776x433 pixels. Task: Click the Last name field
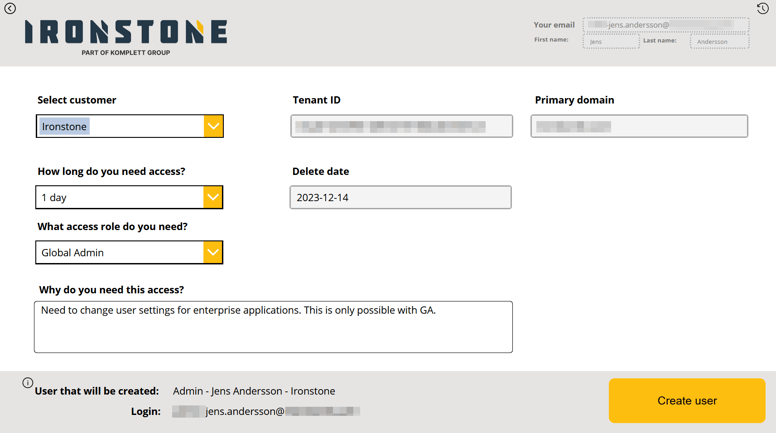click(x=720, y=42)
